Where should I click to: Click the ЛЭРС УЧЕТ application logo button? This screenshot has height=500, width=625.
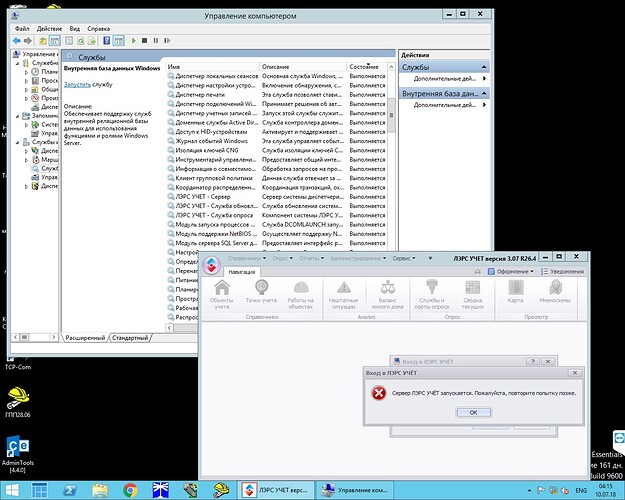tap(212, 264)
